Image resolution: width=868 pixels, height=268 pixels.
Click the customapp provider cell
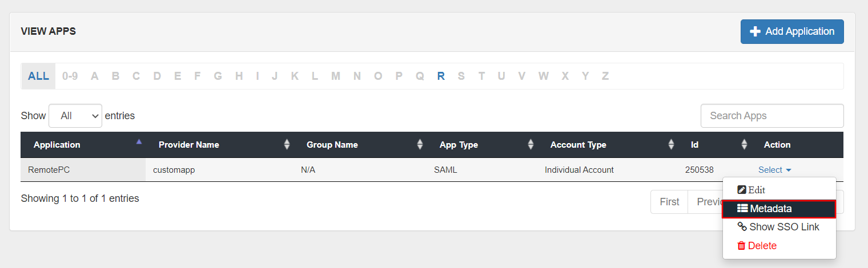click(220, 170)
